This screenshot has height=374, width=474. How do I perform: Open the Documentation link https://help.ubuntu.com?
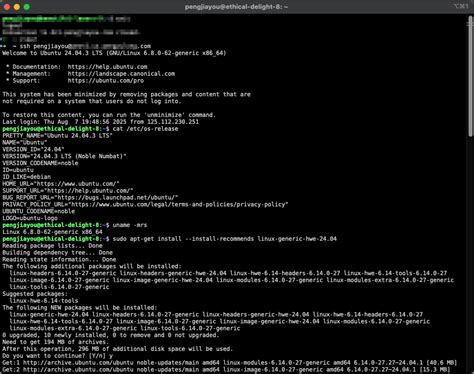[x=107, y=67]
